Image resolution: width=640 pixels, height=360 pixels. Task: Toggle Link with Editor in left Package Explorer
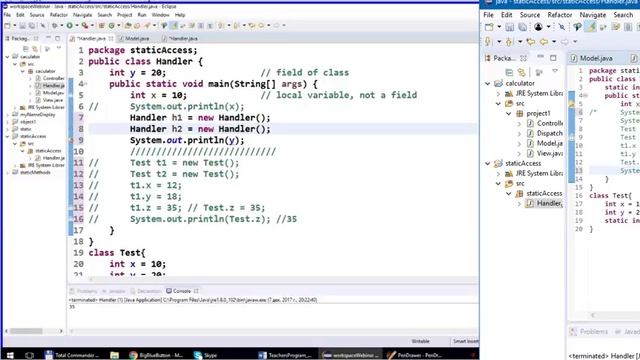[34, 49]
